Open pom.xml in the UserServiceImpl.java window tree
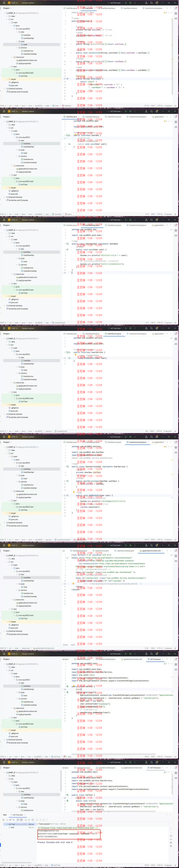This screenshot has width=179, height=868. 13,520
